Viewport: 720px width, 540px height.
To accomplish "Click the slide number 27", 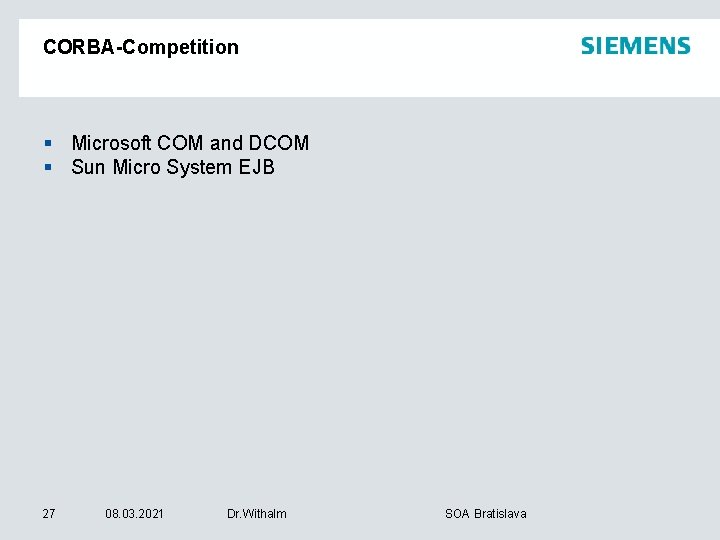I will pos(49,514).
